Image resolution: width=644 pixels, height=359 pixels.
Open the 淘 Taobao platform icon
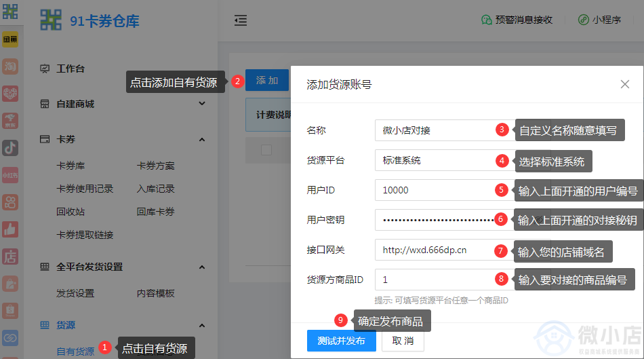tap(10, 67)
